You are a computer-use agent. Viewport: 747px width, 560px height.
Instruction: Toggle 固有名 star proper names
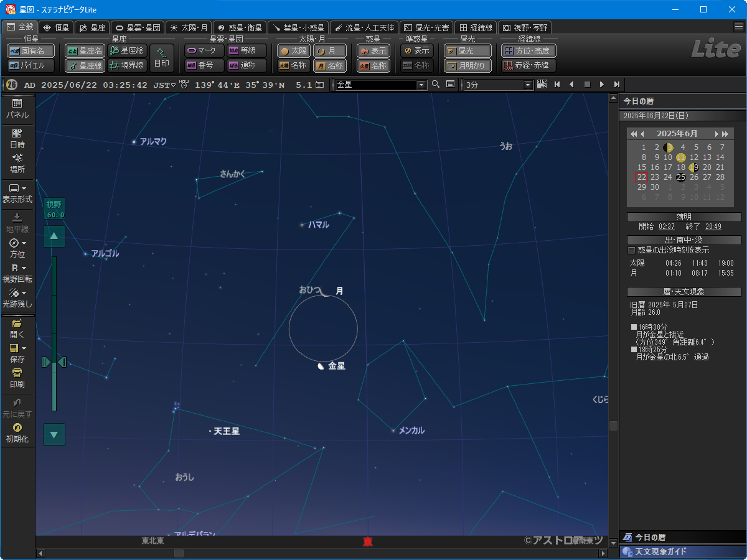click(31, 50)
